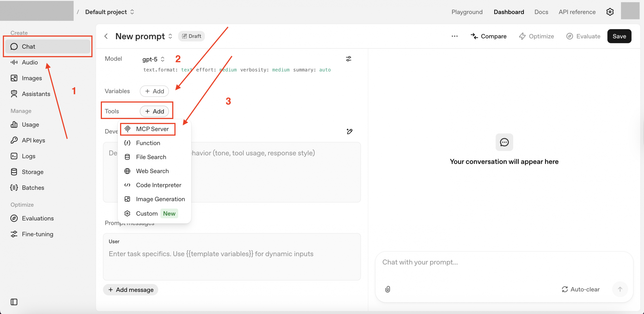Click the Compare button
Image resolution: width=644 pixels, height=314 pixels.
[489, 36]
